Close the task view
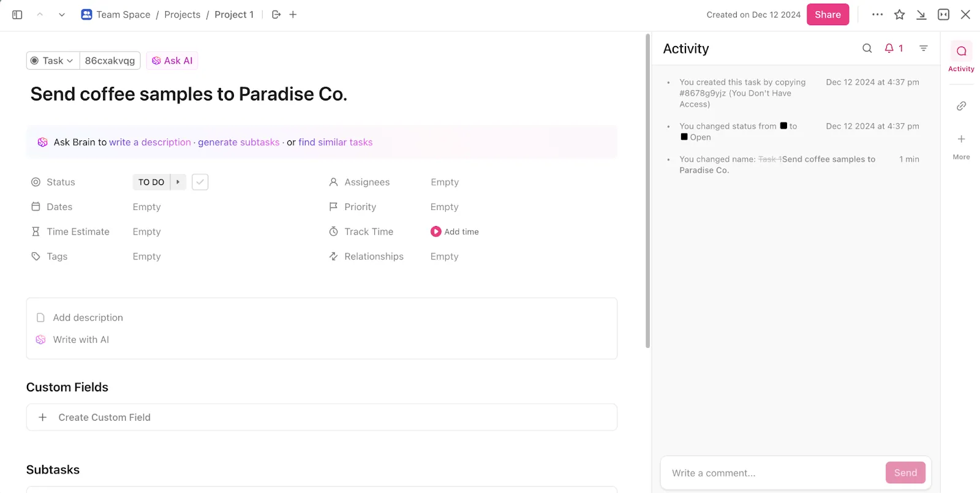 pyautogui.click(x=966, y=15)
